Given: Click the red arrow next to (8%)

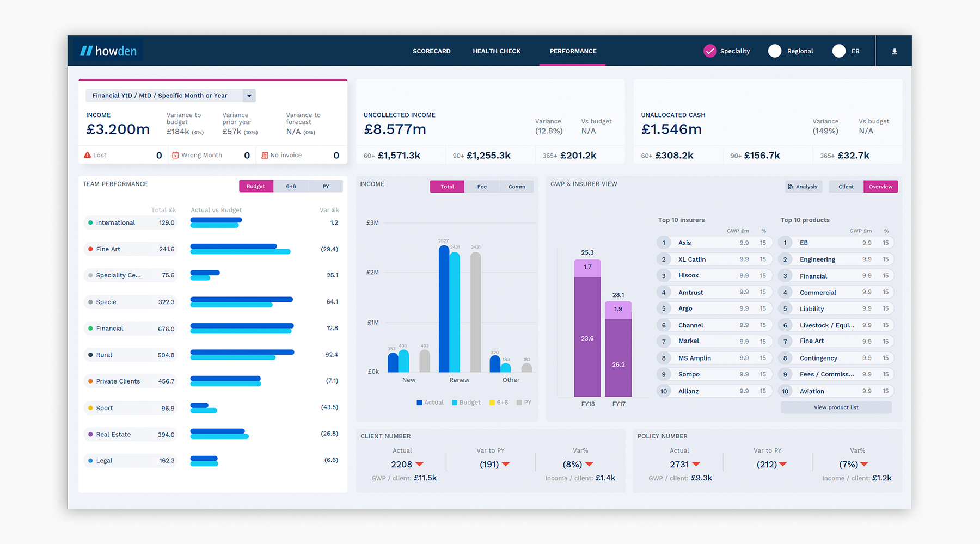Looking at the screenshot, I should click(589, 464).
